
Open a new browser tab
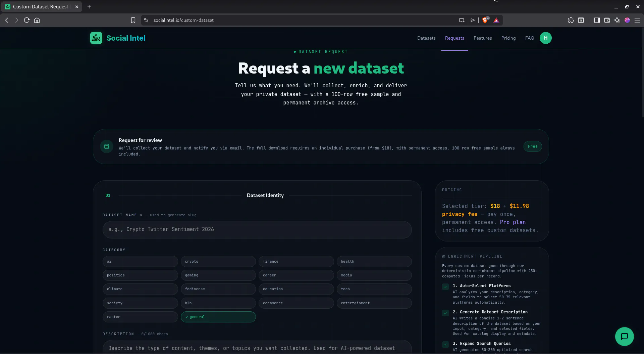point(89,7)
